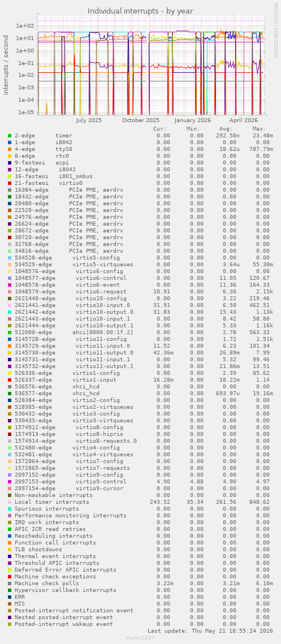Click the green swatch beside 2-edge timer
The width and height of the screenshot is (281, 644).
point(10,136)
